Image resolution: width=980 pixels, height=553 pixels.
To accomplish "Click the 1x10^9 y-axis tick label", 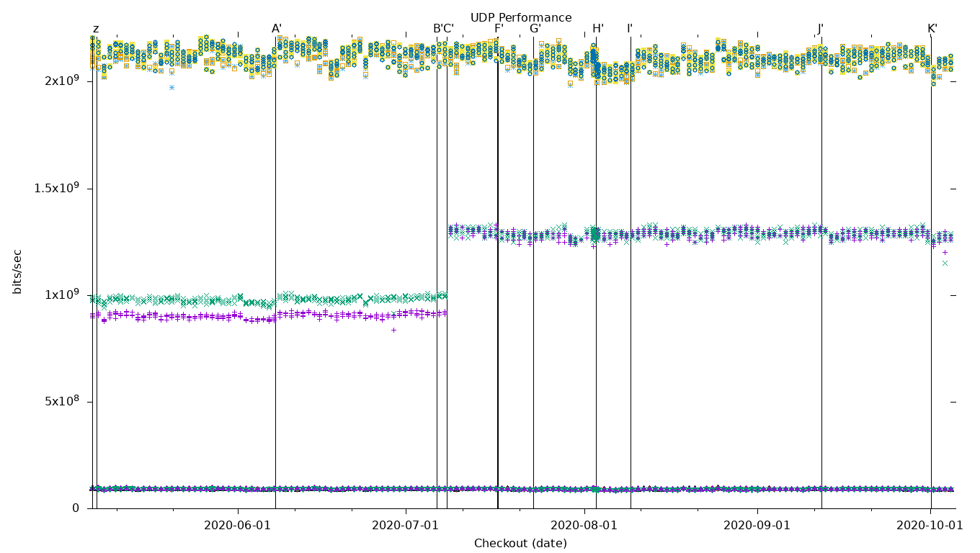I will [x=61, y=295].
